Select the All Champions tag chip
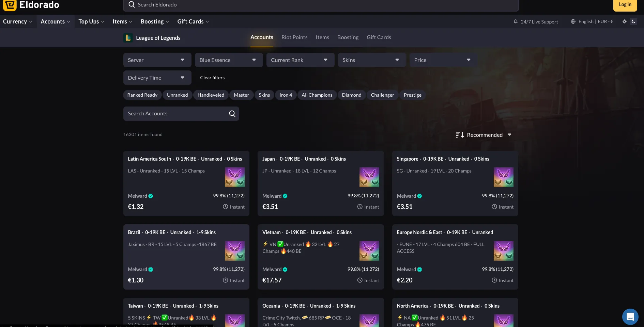The height and width of the screenshot is (327, 644). [317, 95]
